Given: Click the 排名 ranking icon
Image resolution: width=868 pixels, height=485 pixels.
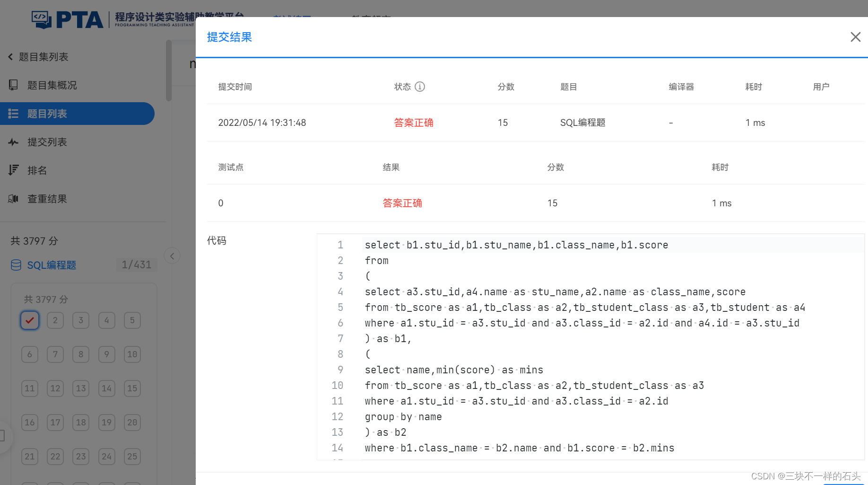Looking at the screenshot, I should point(13,170).
